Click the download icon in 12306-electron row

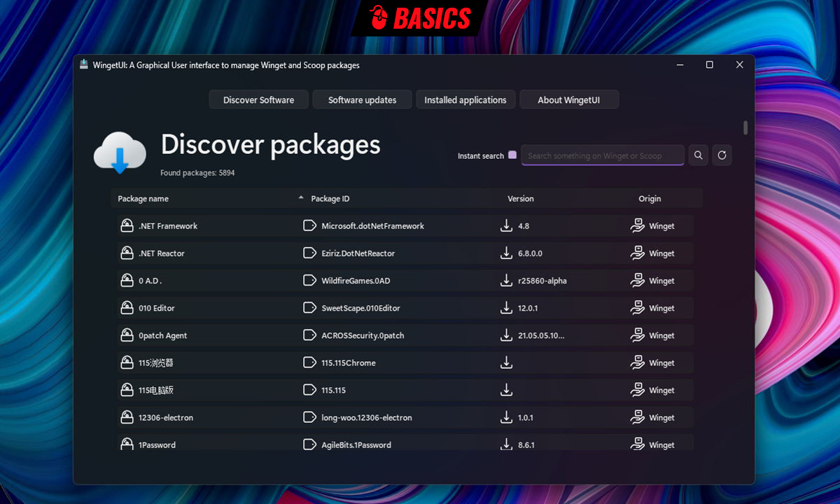tap(506, 417)
